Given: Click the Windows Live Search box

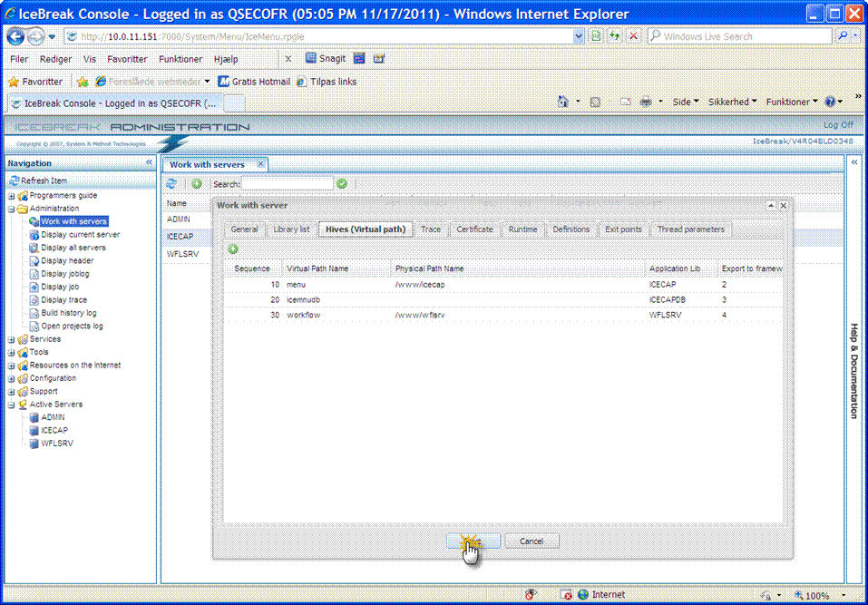Looking at the screenshot, I should (x=739, y=36).
